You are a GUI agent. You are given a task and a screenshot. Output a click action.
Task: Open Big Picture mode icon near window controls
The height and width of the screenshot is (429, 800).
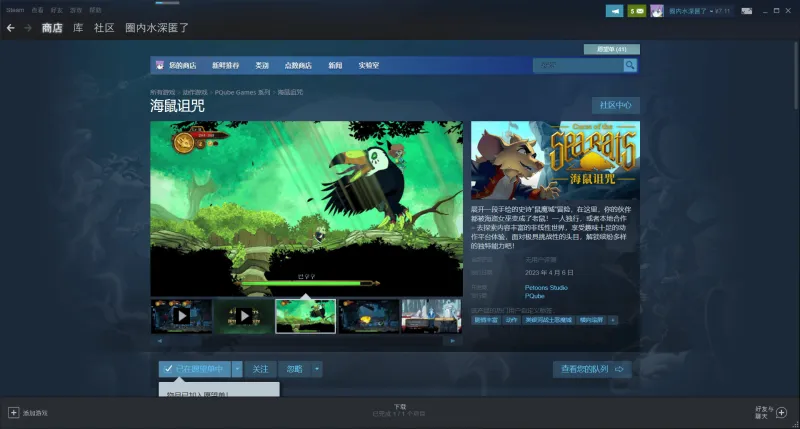[746, 11]
